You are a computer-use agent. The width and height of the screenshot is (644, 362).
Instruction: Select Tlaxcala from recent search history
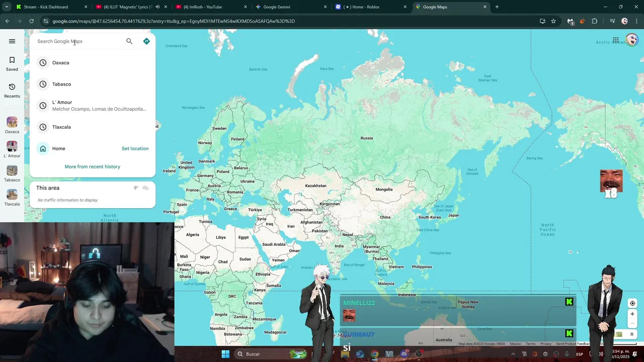[93, 127]
